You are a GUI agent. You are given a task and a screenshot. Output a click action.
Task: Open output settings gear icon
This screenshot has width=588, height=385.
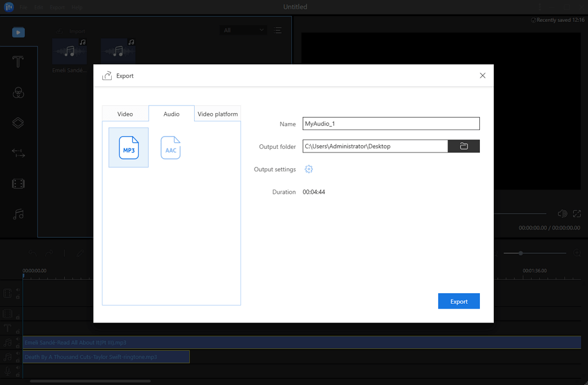[309, 170]
